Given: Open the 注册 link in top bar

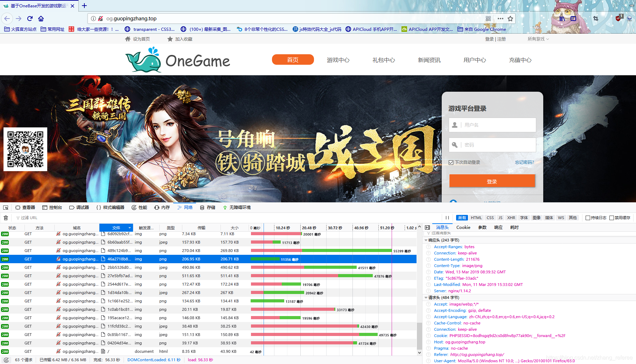Looking at the screenshot, I should pyautogui.click(x=502, y=39).
